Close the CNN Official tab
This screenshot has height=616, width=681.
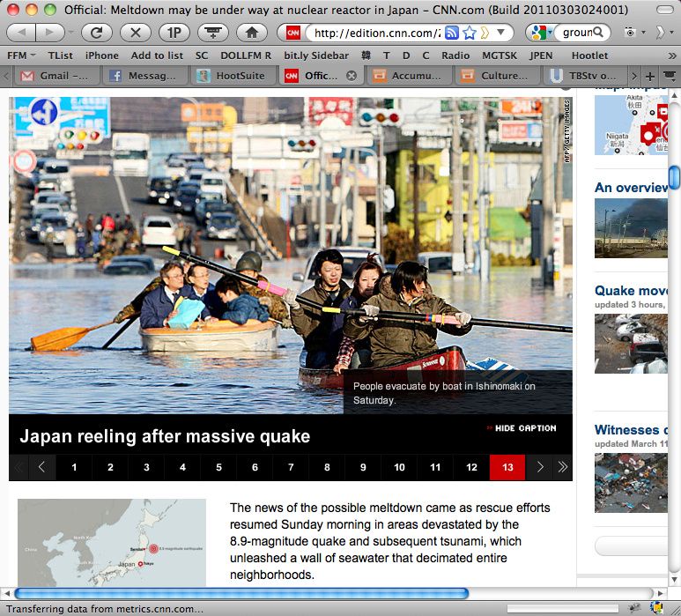click(x=352, y=76)
